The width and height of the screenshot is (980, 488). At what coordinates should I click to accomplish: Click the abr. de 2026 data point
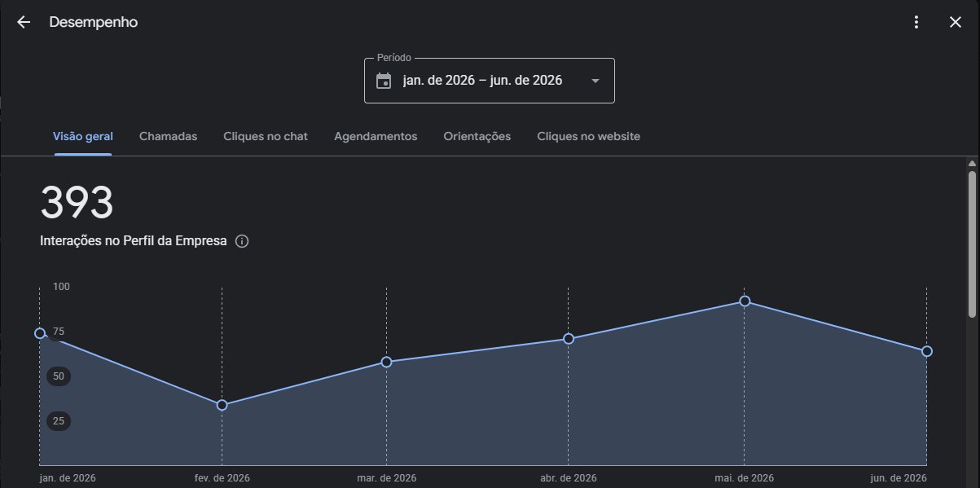pyautogui.click(x=569, y=338)
